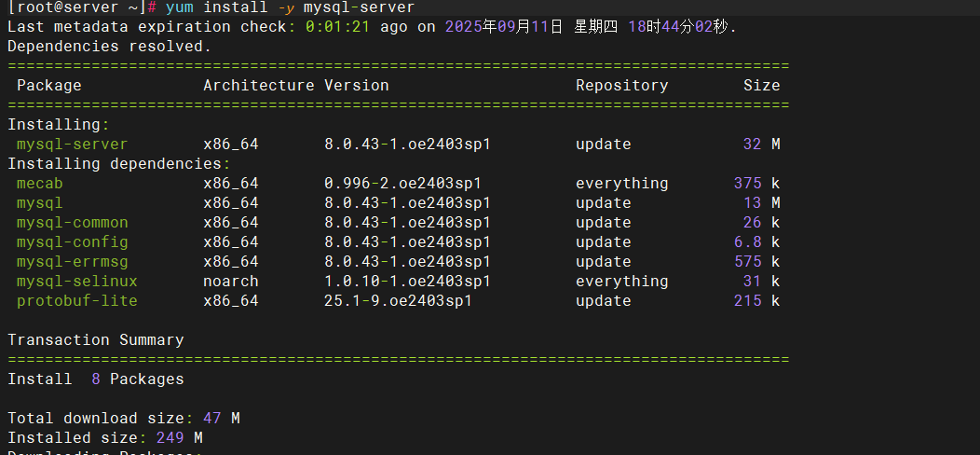Click protobuf-lite version '25.1-9.oe2403sp1'

(398, 301)
